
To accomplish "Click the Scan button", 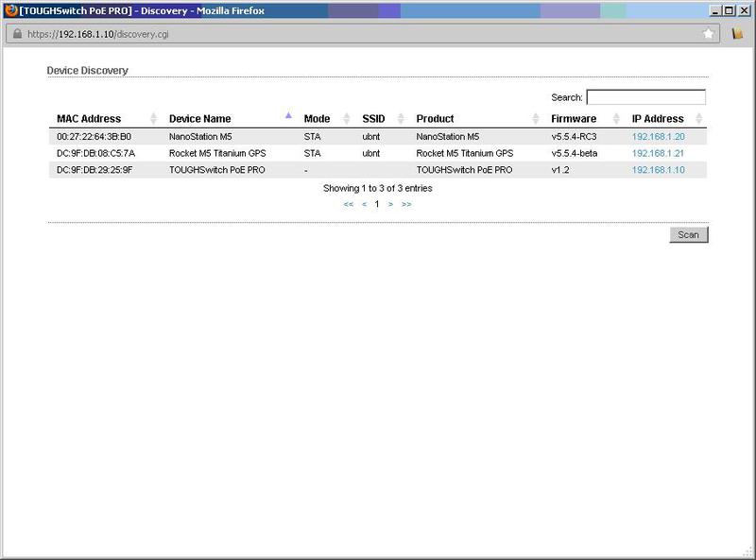I will click(689, 235).
